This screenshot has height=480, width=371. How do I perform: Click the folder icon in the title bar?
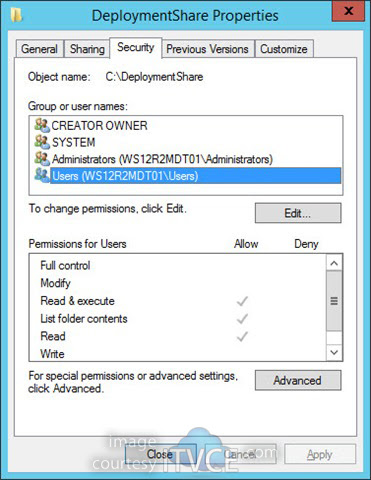pyautogui.click(x=16, y=15)
